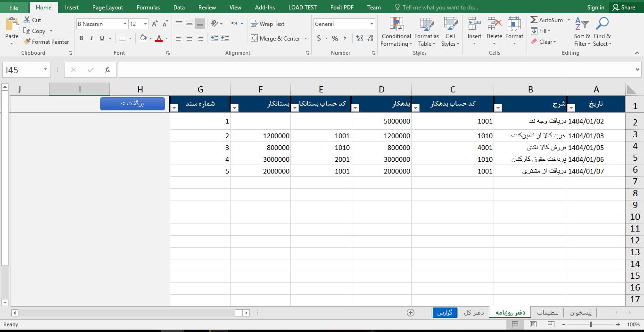Activate the Format Painter brush
The image size is (644, 332).
tap(27, 41)
